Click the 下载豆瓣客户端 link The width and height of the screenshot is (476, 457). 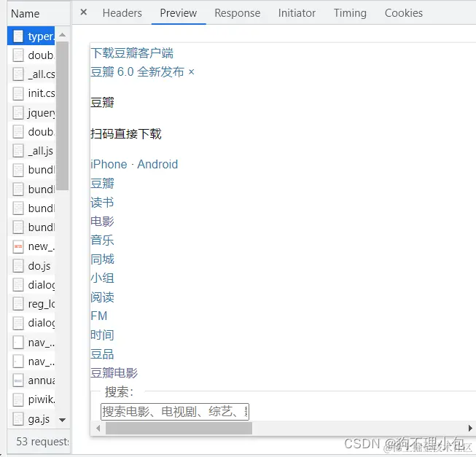pyautogui.click(x=132, y=53)
